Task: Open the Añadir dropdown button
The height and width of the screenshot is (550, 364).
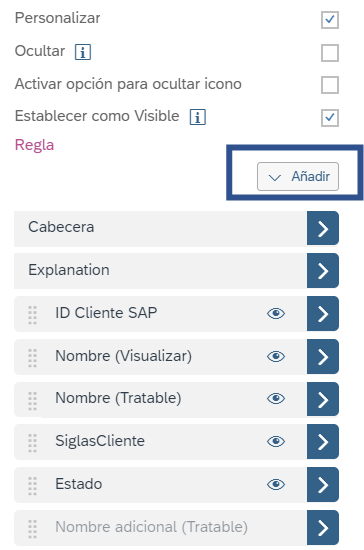Action: (298, 176)
